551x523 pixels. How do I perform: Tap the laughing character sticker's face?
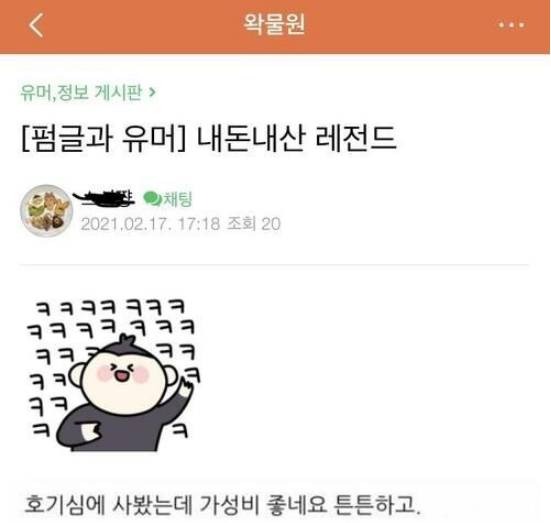tap(123, 381)
